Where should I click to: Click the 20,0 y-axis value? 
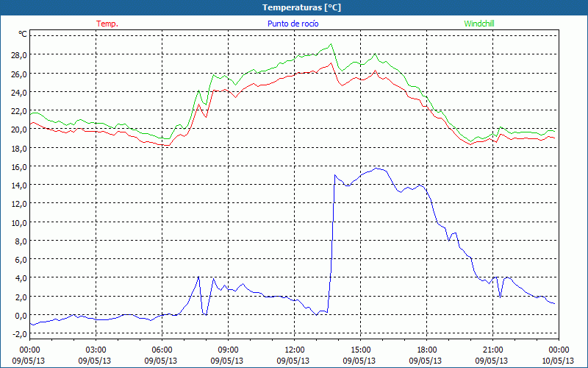point(19,130)
